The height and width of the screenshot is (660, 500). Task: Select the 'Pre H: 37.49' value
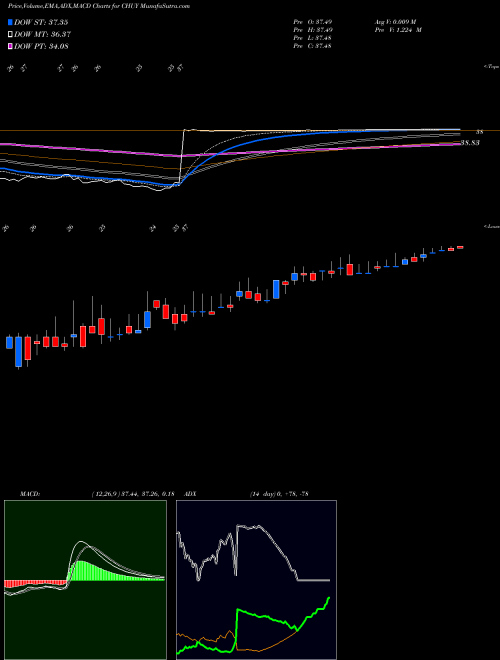pos(313,30)
